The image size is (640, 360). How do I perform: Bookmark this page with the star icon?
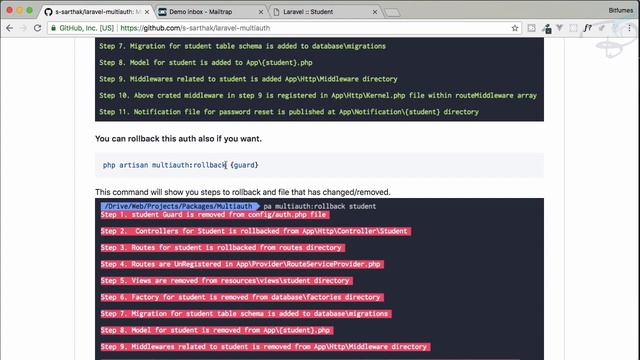(515, 28)
